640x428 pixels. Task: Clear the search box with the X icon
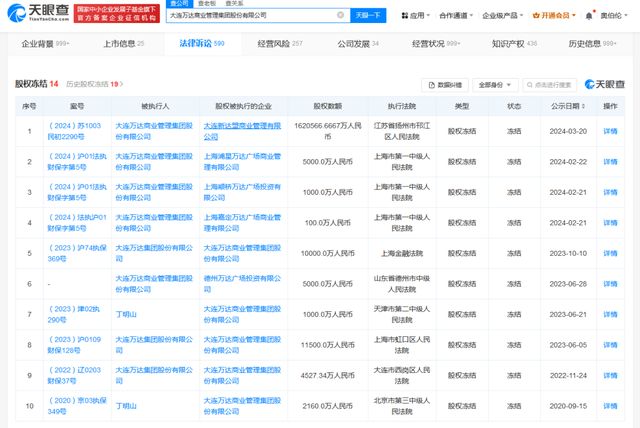(340, 15)
